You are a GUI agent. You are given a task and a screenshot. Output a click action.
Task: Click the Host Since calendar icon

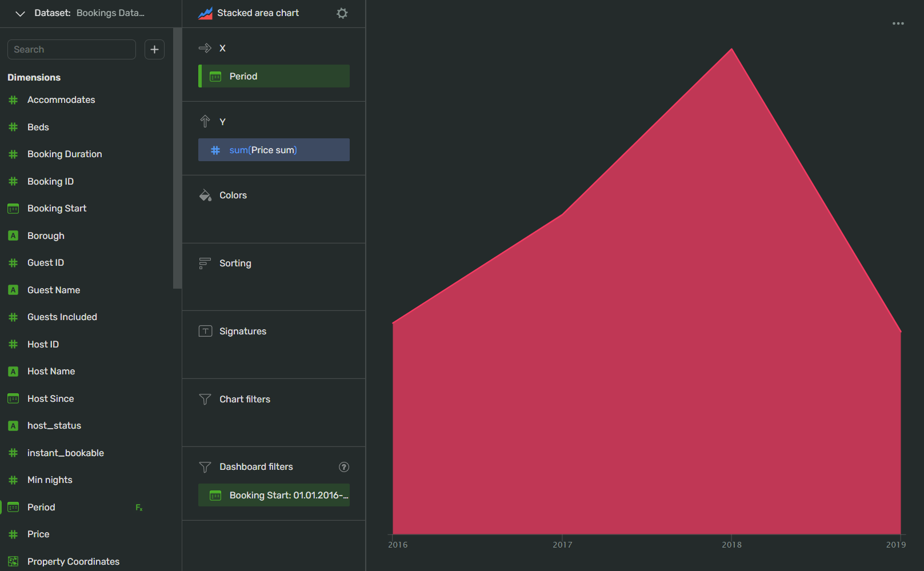(13, 398)
